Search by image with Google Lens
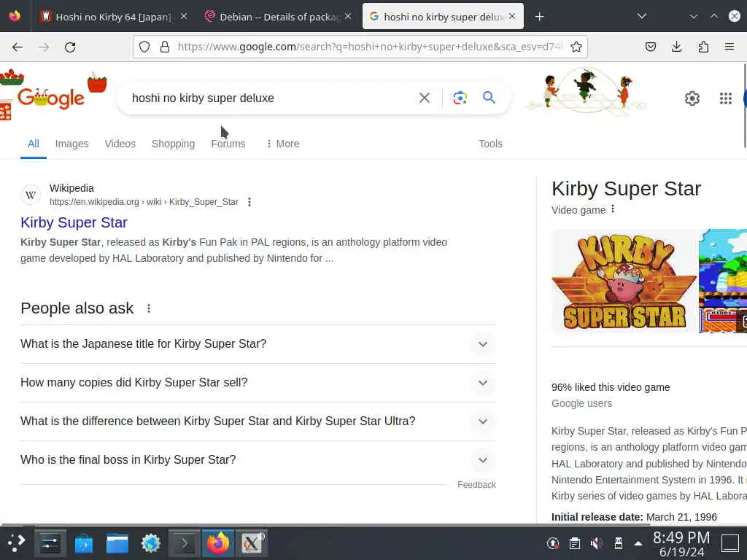This screenshot has width=747, height=560. (460, 98)
